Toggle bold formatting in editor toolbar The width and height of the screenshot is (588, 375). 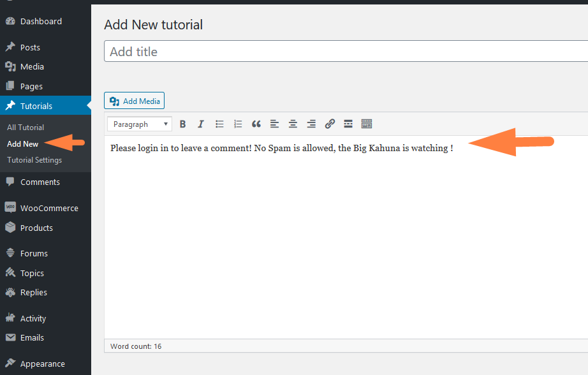click(x=182, y=124)
